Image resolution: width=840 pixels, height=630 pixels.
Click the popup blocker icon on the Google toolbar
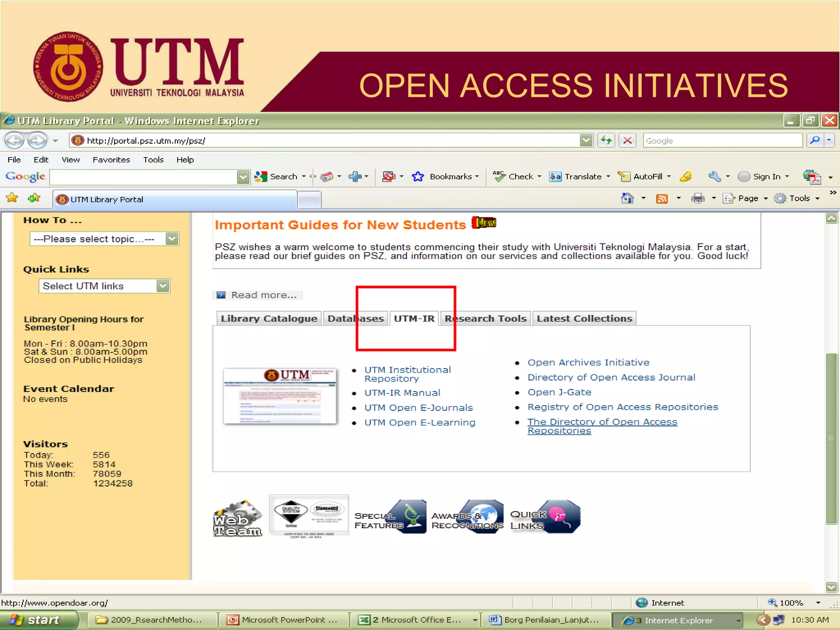pyautogui.click(x=389, y=177)
